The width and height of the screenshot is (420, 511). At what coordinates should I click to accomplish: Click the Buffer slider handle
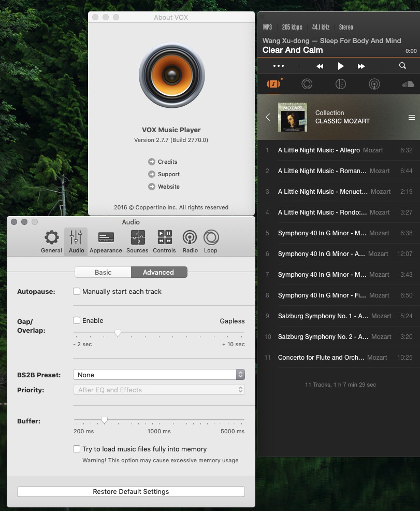click(104, 420)
